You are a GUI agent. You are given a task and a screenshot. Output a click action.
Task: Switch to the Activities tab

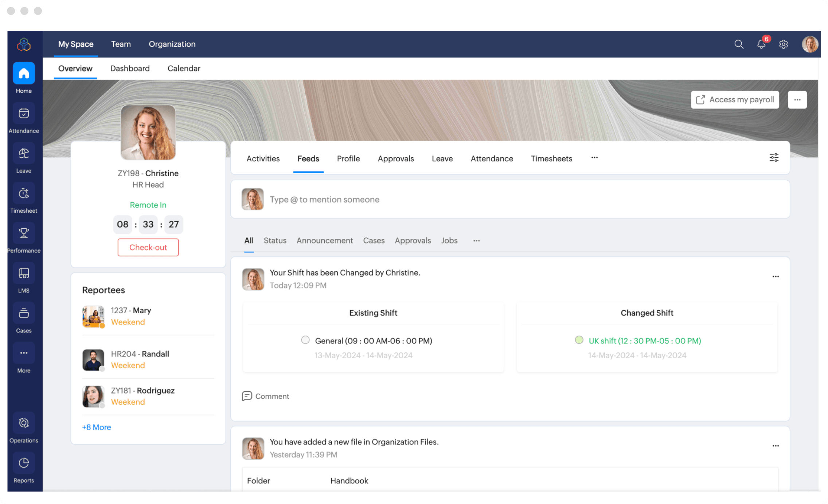pos(263,158)
